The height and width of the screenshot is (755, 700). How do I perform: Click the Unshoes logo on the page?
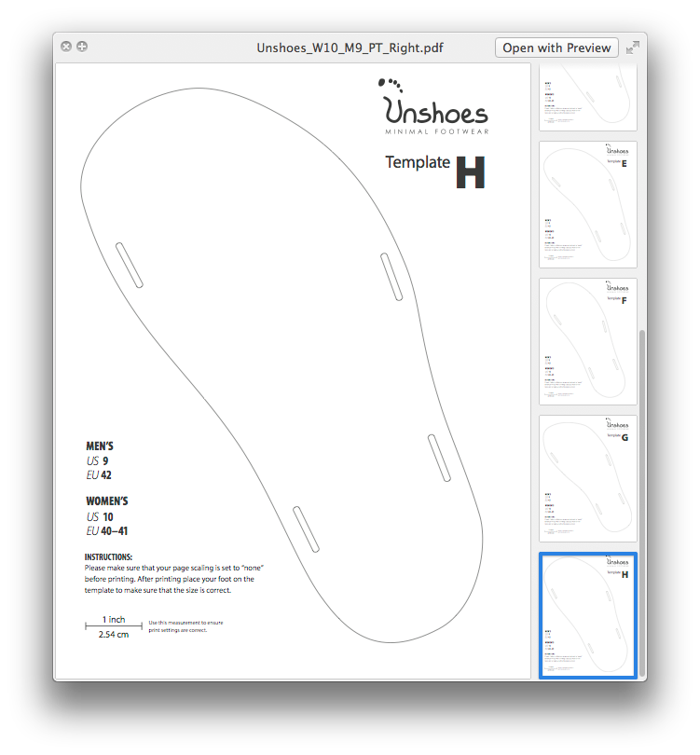point(433,106)
